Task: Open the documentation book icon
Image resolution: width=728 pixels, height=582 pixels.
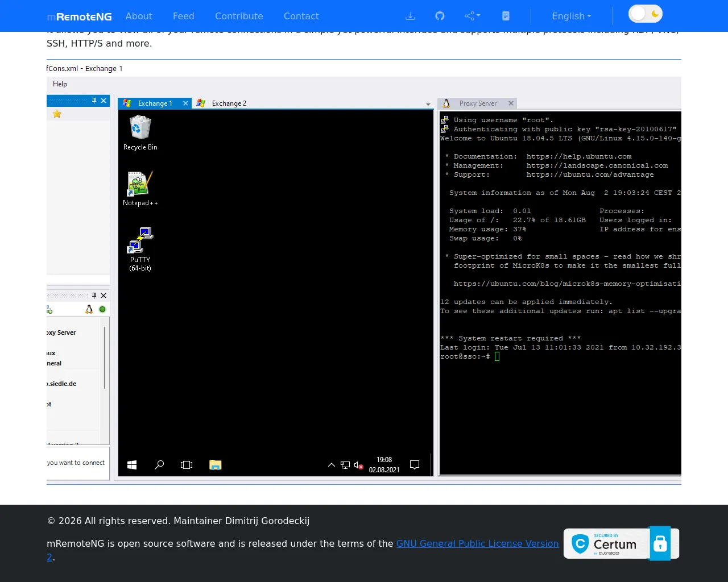Action: [506, 16]
